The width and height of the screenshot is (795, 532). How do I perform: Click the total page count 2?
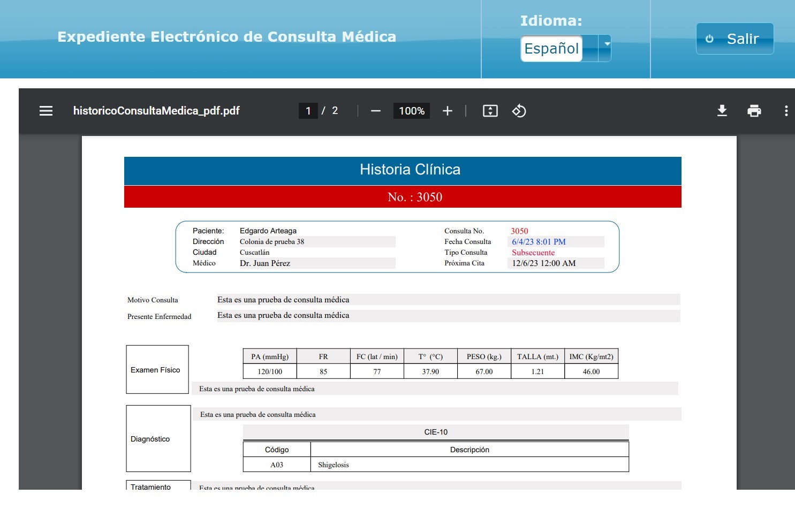pos(335,111)
